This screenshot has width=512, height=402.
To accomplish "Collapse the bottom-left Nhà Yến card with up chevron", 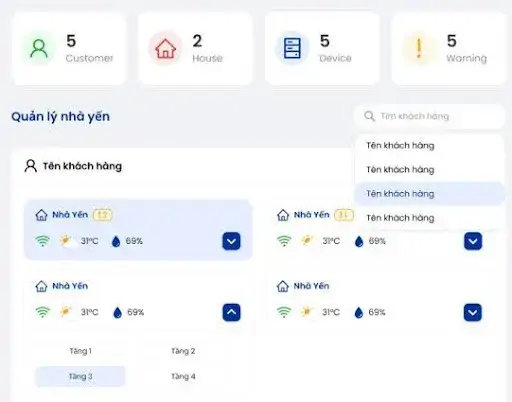I will click(231, 312).
